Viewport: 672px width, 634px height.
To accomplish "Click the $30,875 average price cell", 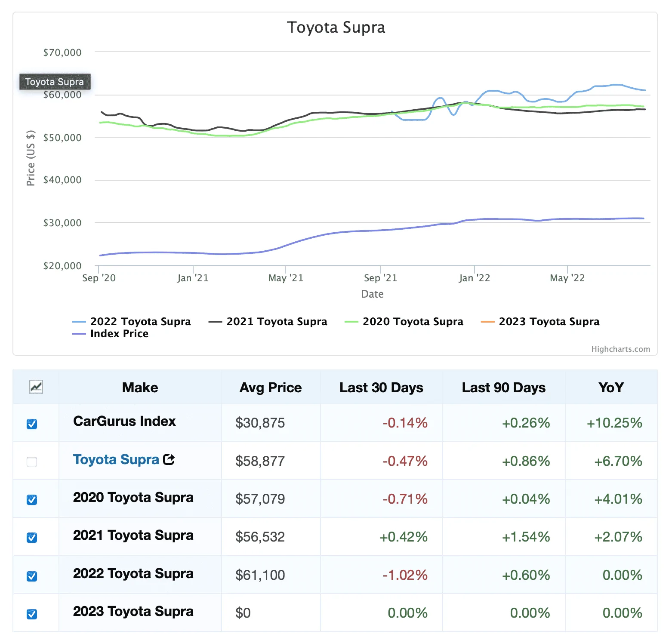I will point(260,423).
